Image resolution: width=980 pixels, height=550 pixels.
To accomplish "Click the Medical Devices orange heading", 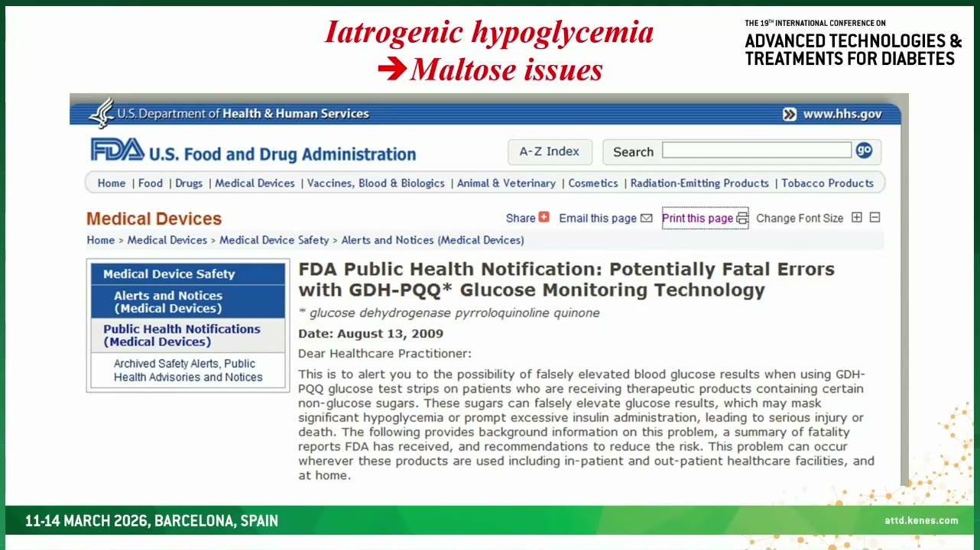I will pyautogui.click(x=154, y=218).
